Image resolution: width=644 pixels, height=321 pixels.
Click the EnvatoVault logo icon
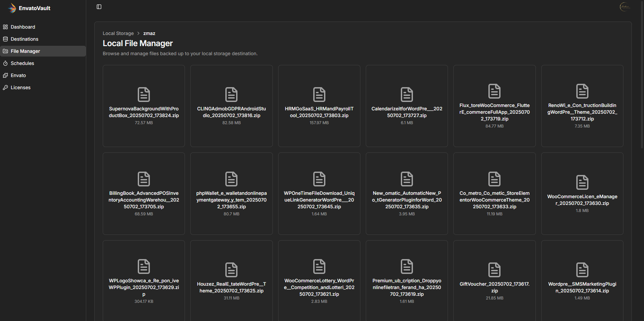[12, 8]
